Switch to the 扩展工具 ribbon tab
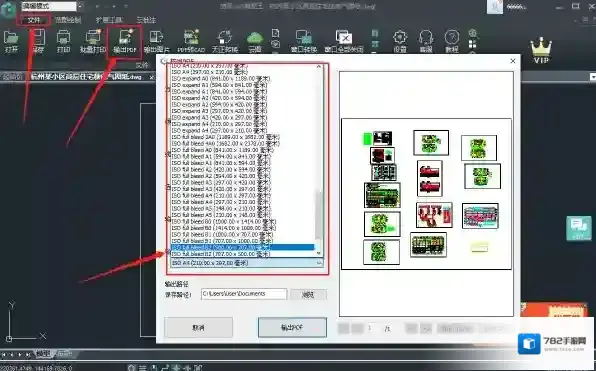Viewport: 596px width, 371px height. 109,20
